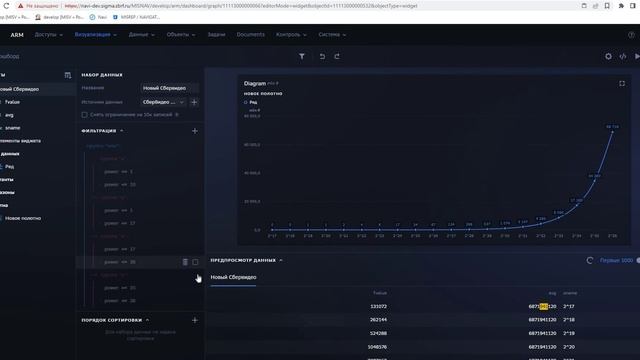This screenshot has height=360, width=640.
Task: Open browser extensions puzzle icon
Action: (621, 6)
